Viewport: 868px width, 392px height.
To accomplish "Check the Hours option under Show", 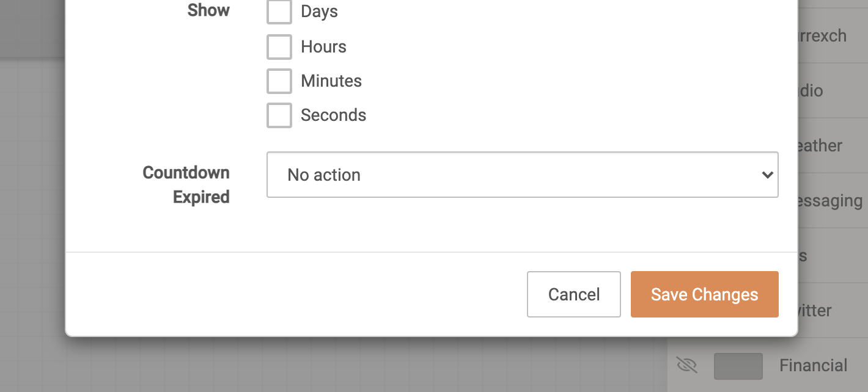I will coord(279,46).
